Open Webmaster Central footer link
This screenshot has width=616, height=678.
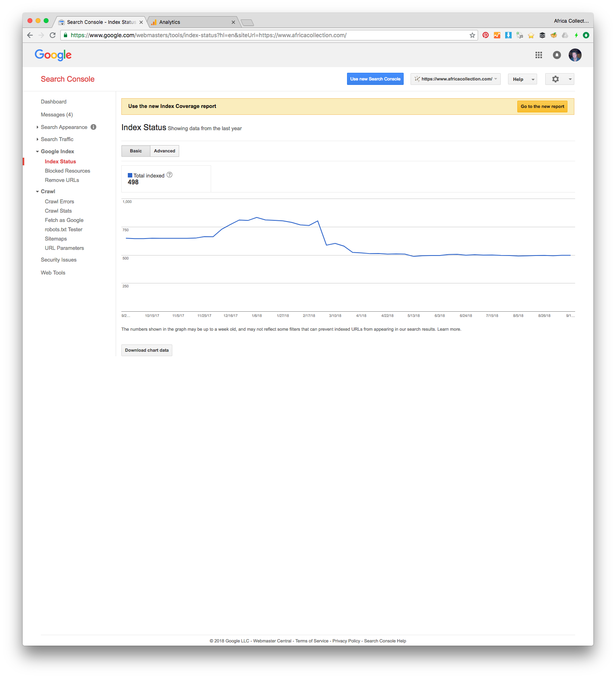(272, 641)
